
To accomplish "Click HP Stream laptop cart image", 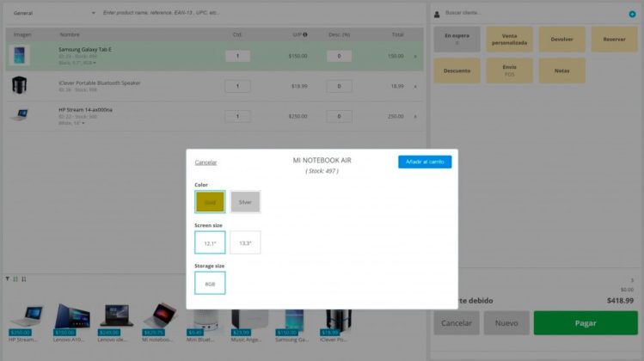I will pos(19,115).
